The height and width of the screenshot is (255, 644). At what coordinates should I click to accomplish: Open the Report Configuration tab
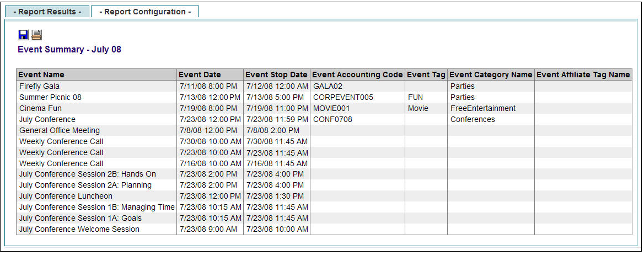(x=145, y=12)
